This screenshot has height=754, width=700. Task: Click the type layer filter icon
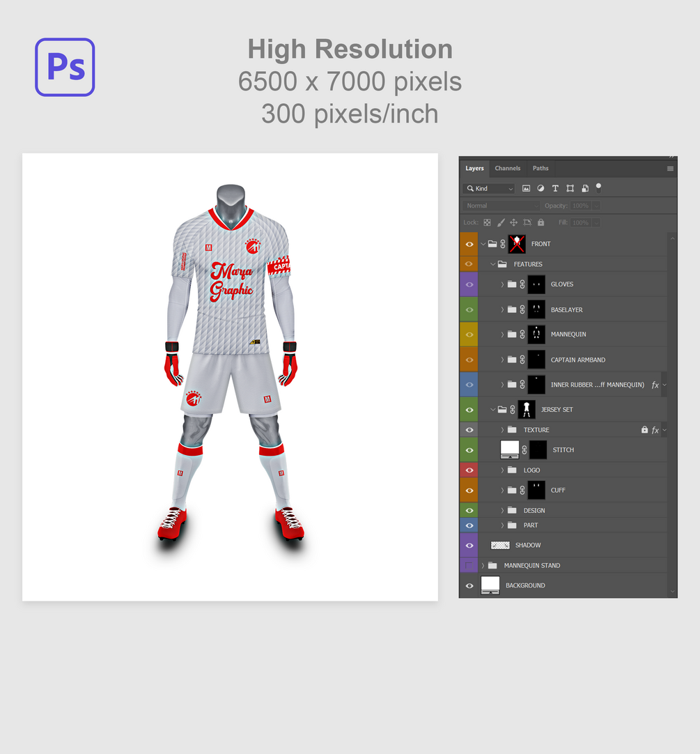[x=555, y=188]
